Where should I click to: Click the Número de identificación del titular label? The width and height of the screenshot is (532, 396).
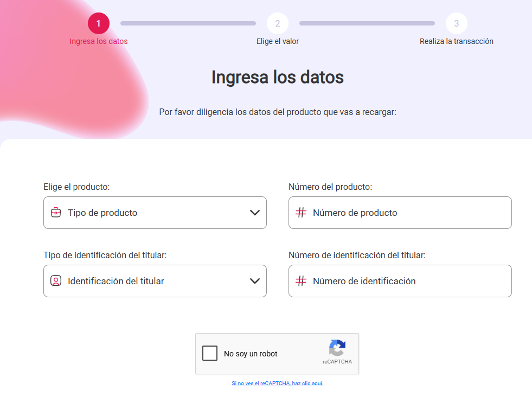357,255
